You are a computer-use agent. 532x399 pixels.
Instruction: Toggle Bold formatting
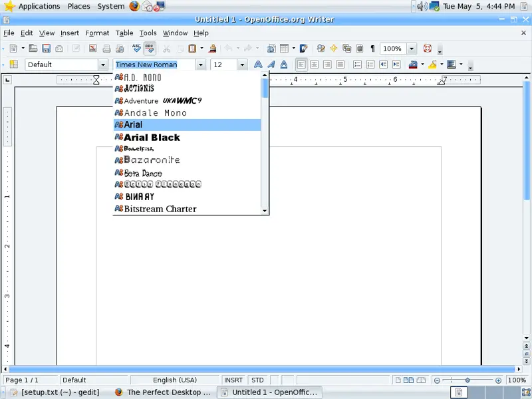coord(258,65)
